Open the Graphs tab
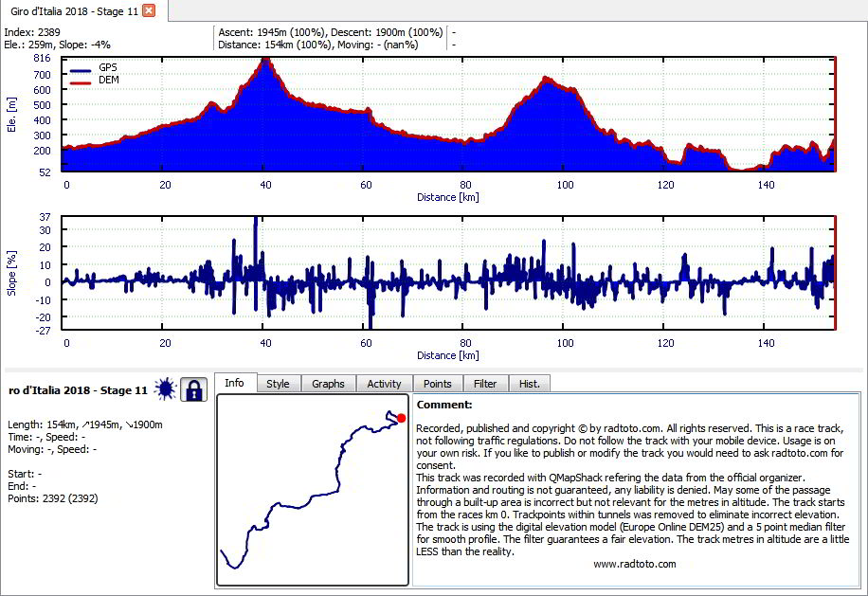Image resolution: width=868 pixels, height=596 pixels. point(328,384)
